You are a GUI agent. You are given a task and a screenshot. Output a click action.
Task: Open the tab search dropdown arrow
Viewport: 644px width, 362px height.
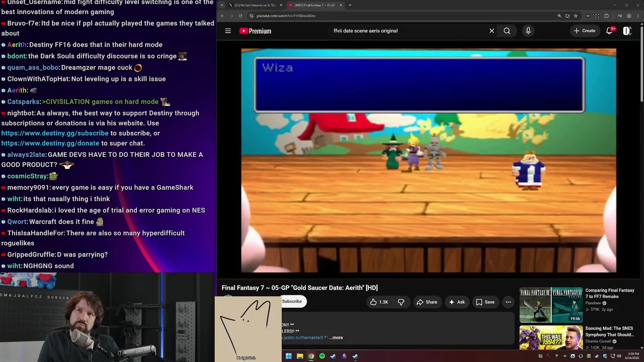point(222,5)
